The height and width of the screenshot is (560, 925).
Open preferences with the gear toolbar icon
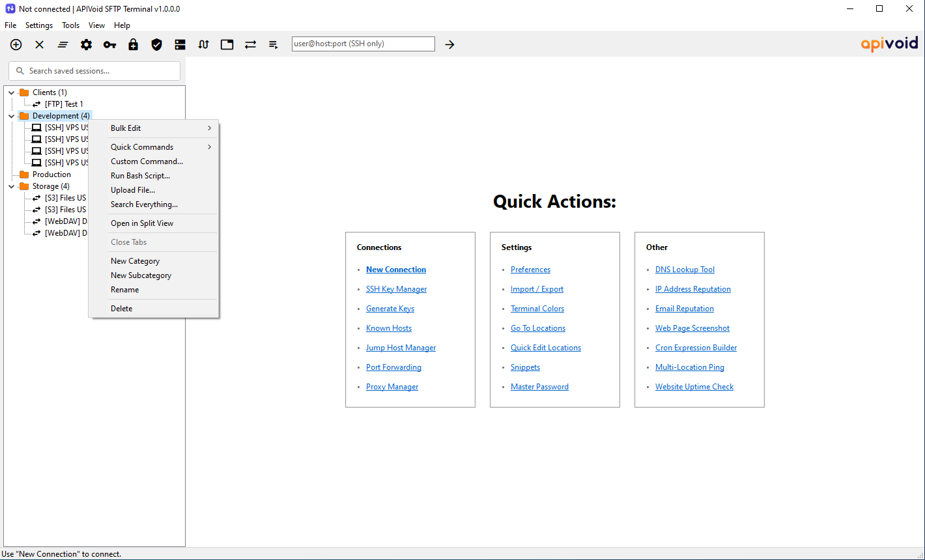[x=87, y=44]
